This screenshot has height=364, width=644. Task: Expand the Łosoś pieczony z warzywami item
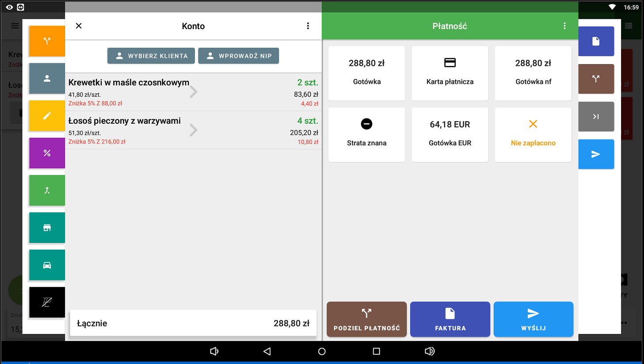click(193, 130)
